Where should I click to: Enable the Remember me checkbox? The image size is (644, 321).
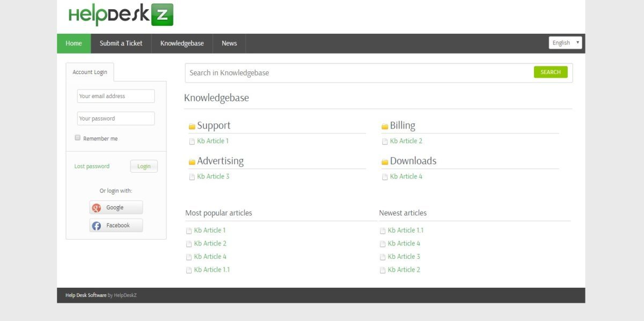click(x=77, y=138)
